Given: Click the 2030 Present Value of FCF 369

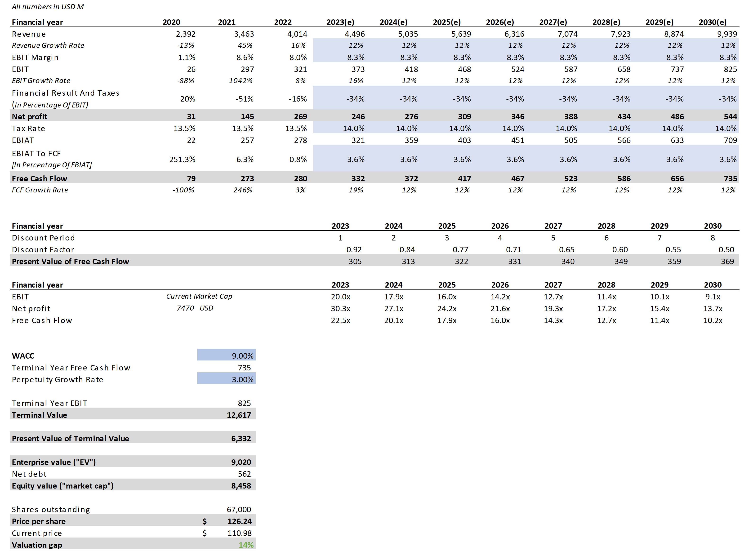Looking at the screenshot, I should [727, 261].
